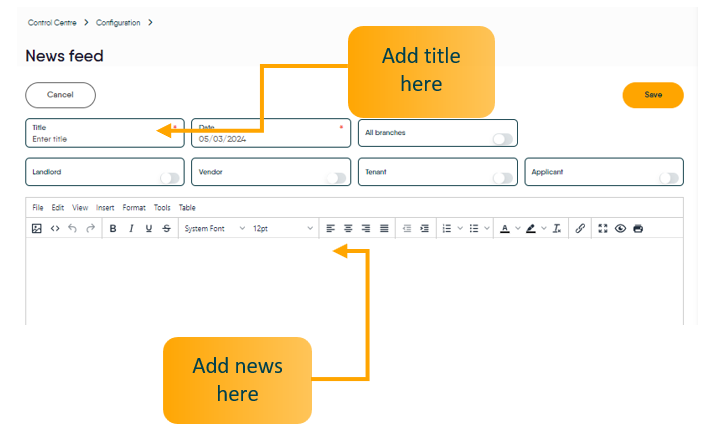The image size is (701, 426).
Task: Apply italic formatting
Action: click(x=131, y=229)
